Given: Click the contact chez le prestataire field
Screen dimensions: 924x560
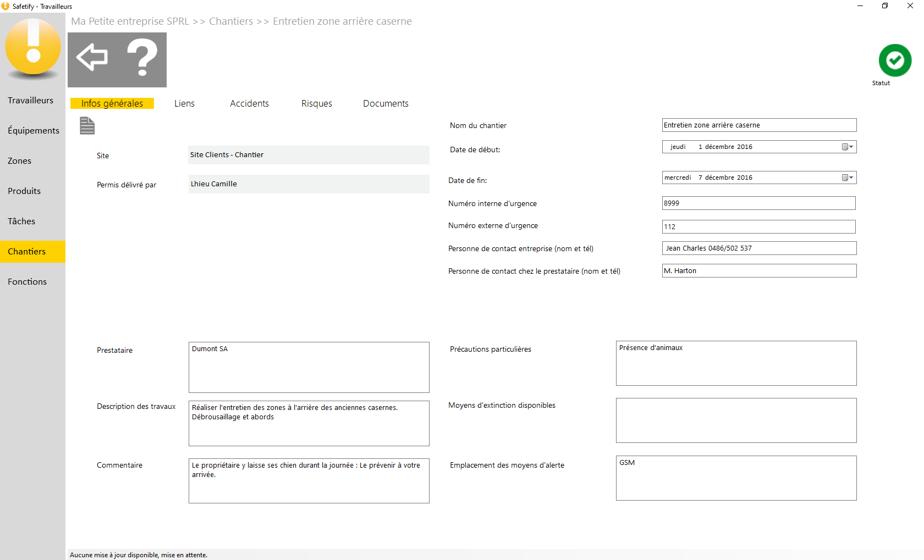Looking at the screenshot, I should pos(759,270).
